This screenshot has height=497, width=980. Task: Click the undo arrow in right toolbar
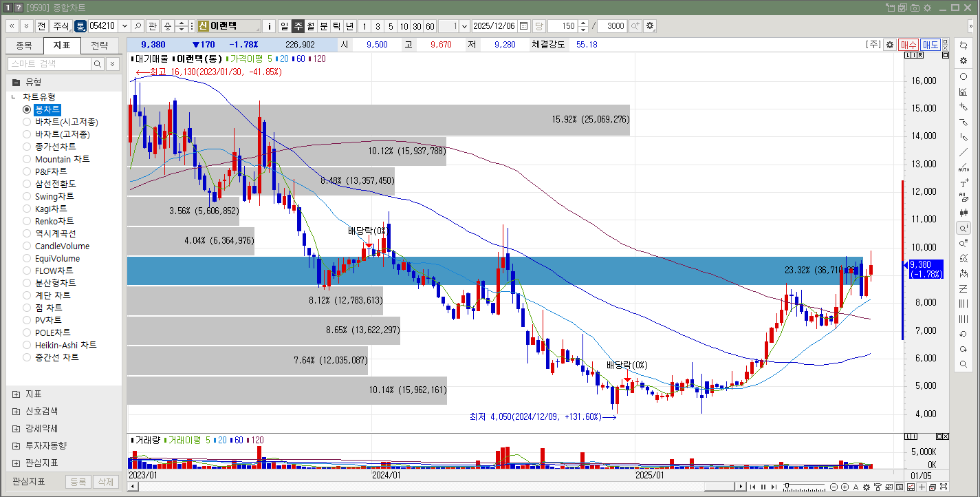(963, 334)
